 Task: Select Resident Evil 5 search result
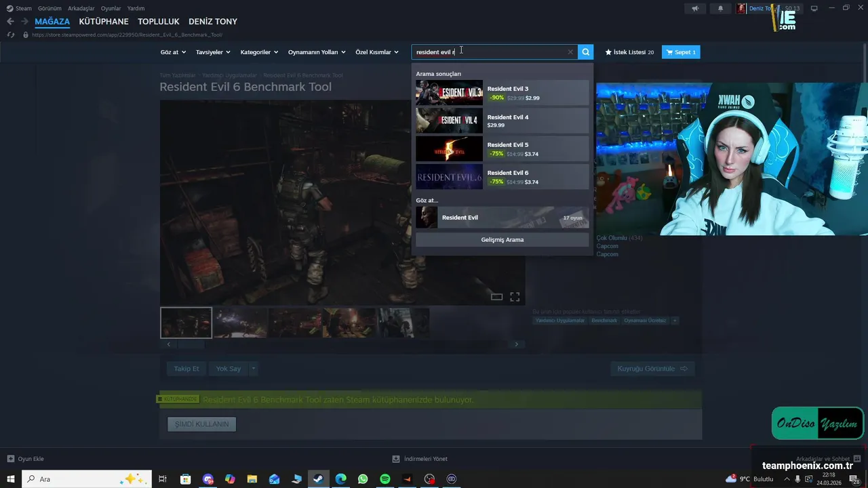click(x=502, y=149)
